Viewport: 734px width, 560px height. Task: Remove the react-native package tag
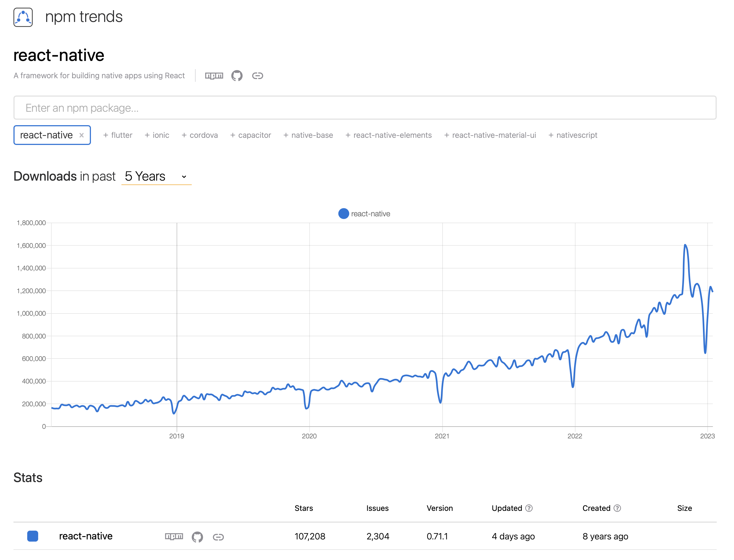(x=81, y=135)
